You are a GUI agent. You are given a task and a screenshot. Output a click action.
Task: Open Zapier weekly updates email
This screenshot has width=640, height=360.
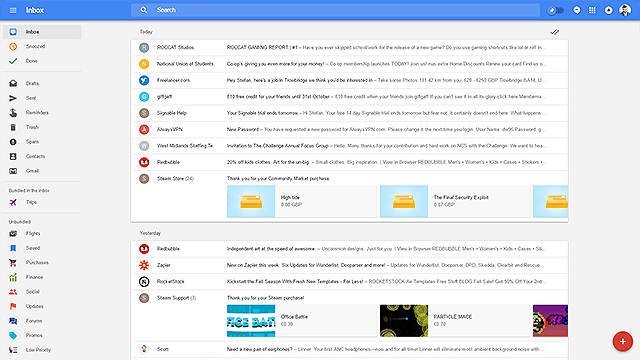[x=349, y=265]
